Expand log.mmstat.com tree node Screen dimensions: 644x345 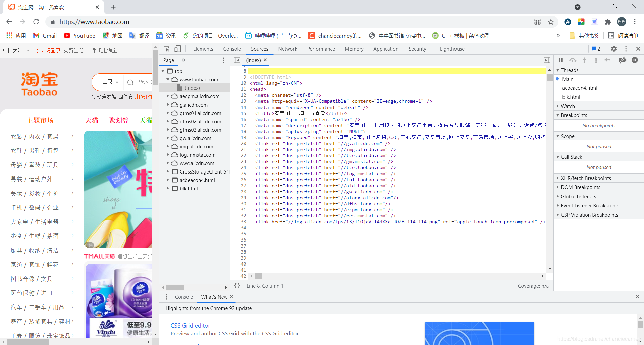(x=168, y=155)
